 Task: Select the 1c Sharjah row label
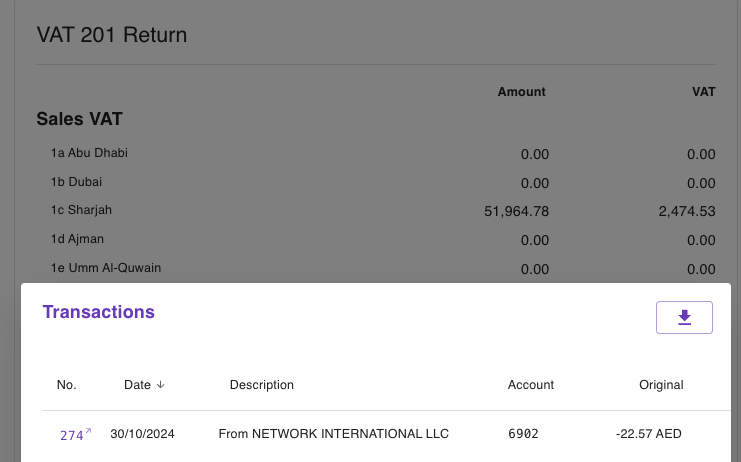(81, 211)
